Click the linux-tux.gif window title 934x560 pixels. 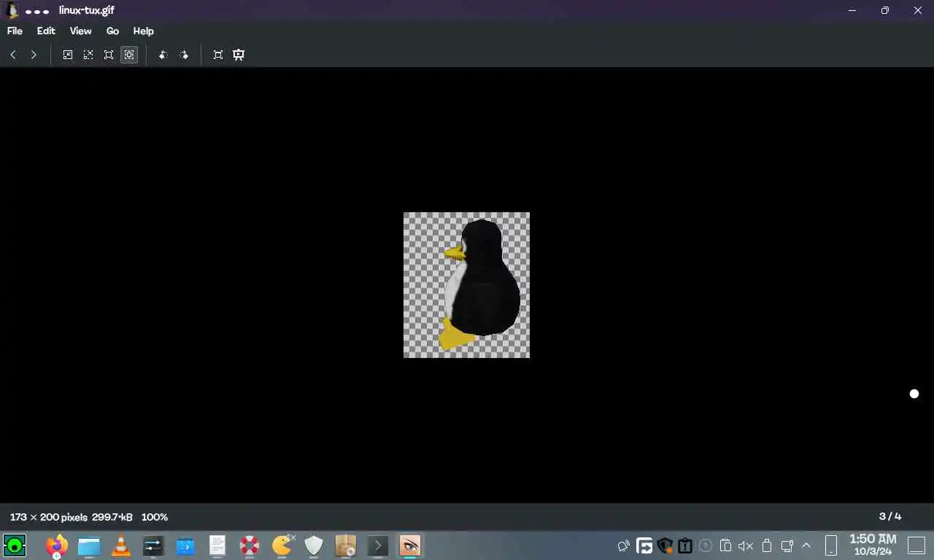(87, 11)
